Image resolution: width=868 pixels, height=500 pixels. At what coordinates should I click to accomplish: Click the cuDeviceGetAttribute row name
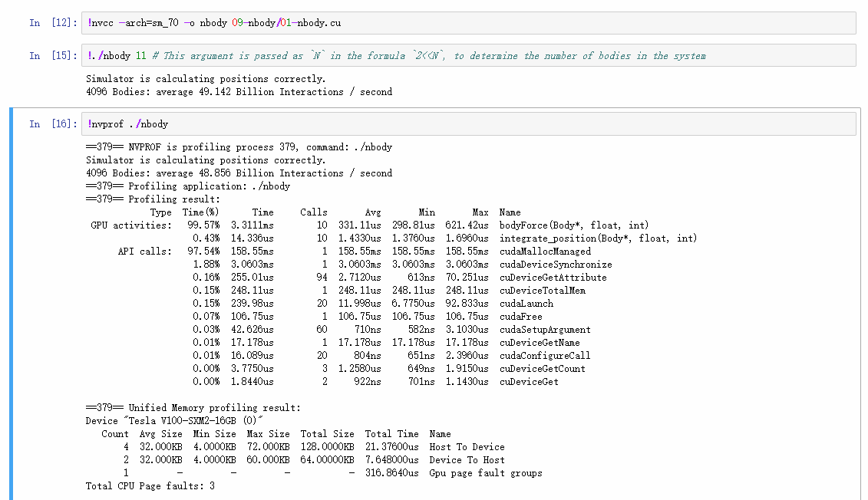tap(553, 278)
